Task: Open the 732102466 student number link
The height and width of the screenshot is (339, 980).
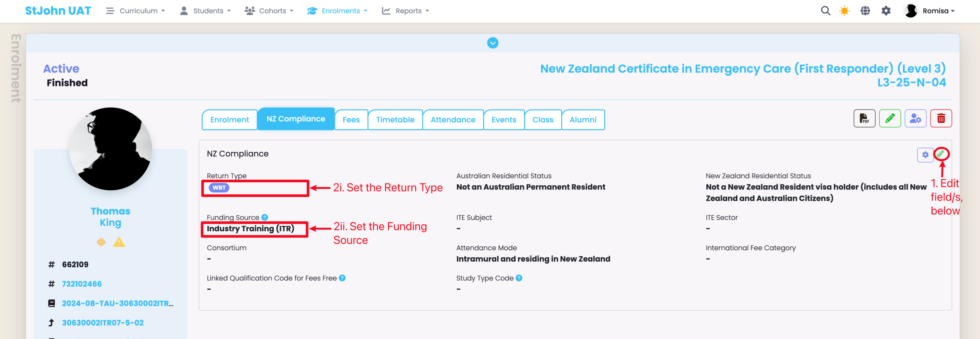Action: point(82,284)
